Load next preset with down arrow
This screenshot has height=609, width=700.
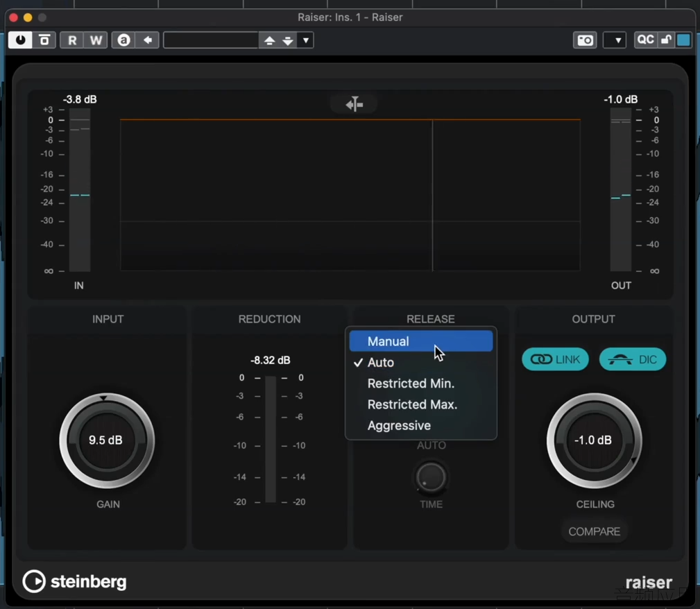click(x=288, y=41)
